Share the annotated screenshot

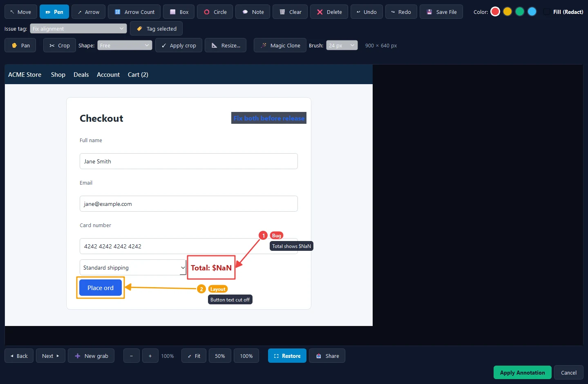[x=327, y=356]
